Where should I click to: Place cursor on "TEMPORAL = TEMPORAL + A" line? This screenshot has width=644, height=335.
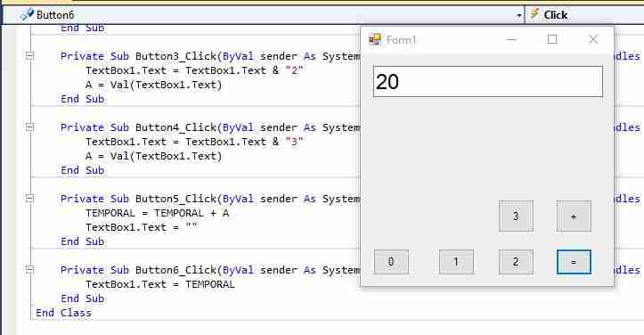(x=158, y=213)
